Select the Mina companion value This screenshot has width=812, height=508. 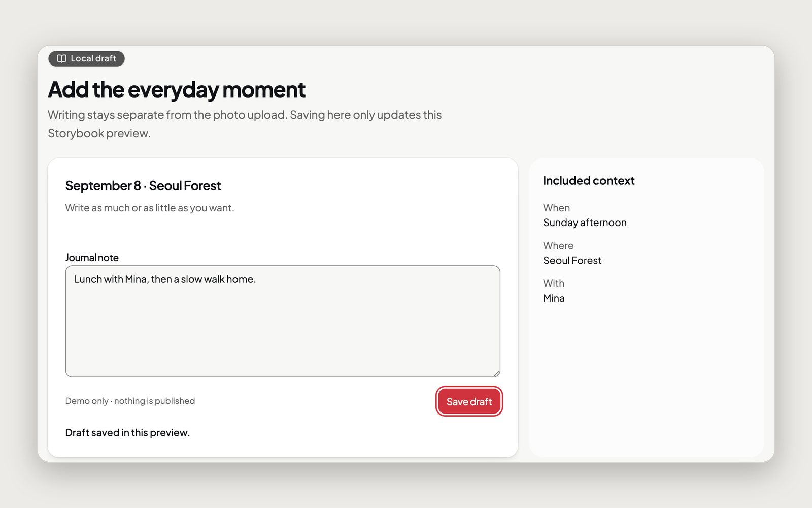[554, 298]
